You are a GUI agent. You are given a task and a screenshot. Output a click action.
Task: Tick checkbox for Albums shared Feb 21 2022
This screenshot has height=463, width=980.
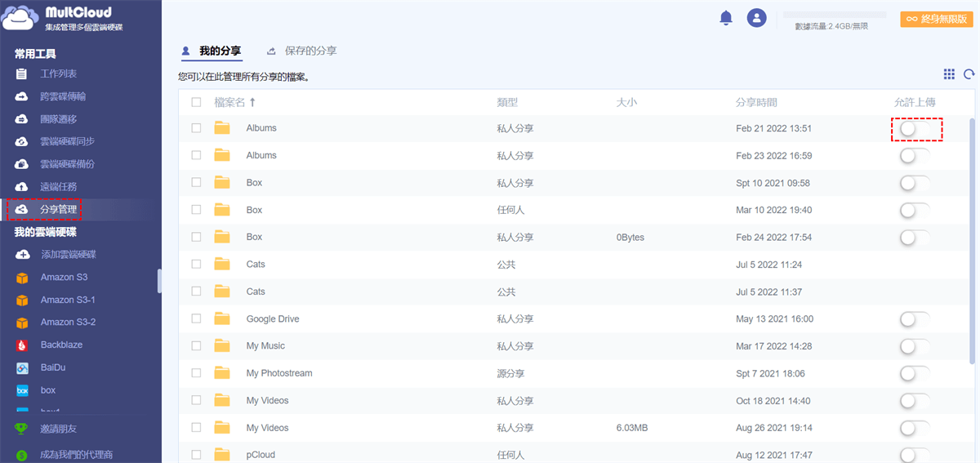click(196, 128)
